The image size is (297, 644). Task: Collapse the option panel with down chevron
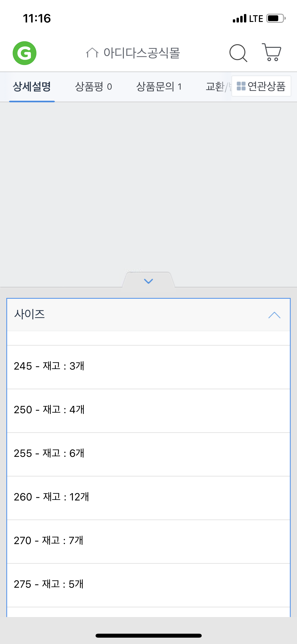coord(148,281)
